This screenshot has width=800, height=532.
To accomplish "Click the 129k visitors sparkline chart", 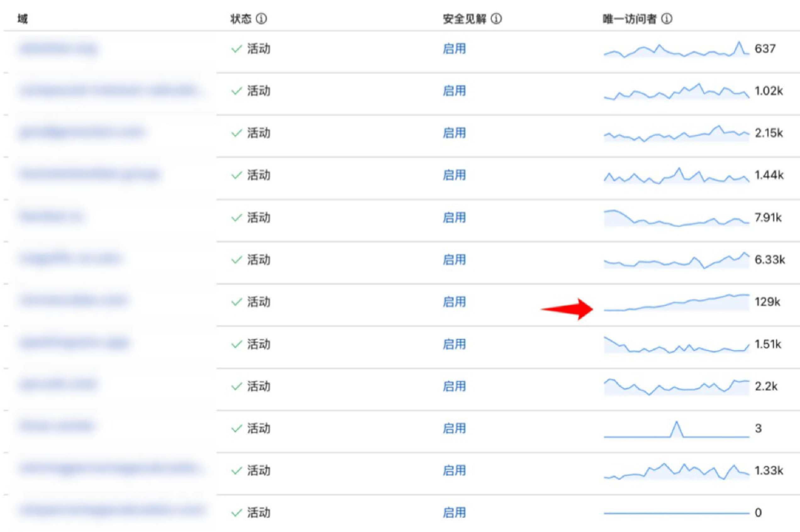I will coord(676,303).
